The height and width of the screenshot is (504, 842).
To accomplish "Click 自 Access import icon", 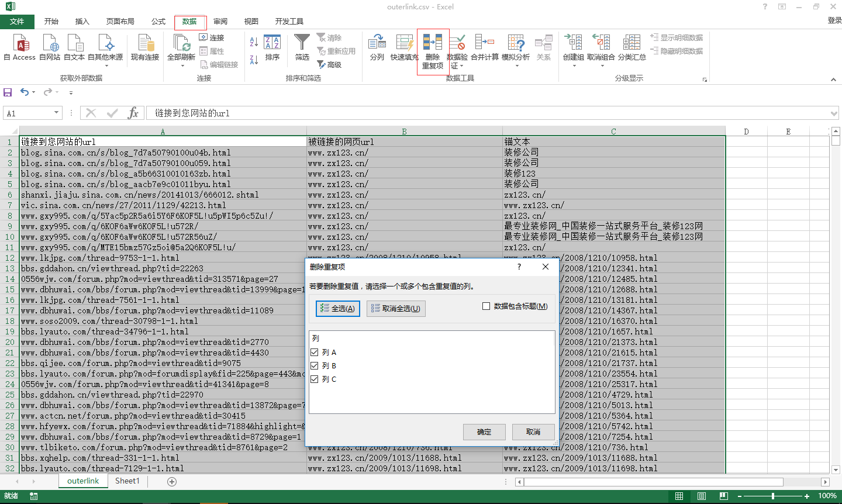I will 20,43.
